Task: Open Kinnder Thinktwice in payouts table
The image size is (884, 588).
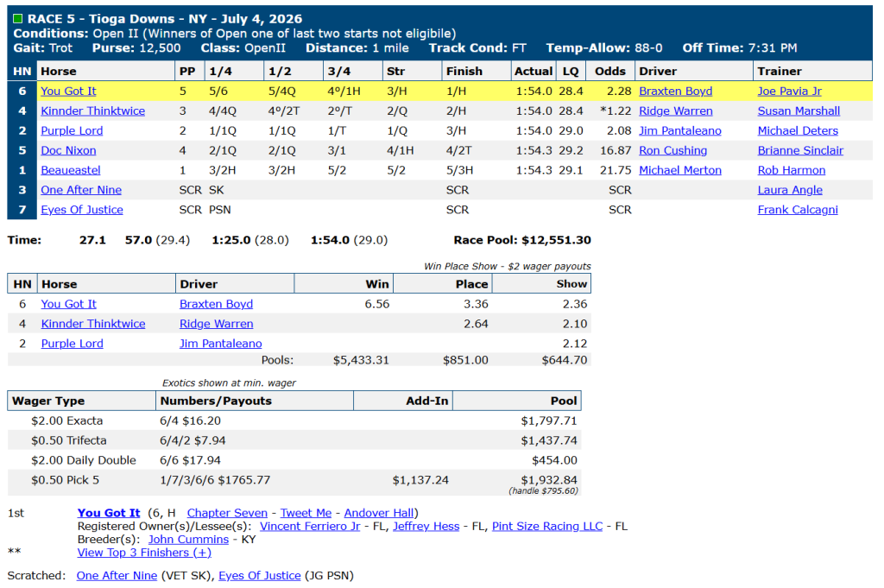Action: tap(93, 324)
